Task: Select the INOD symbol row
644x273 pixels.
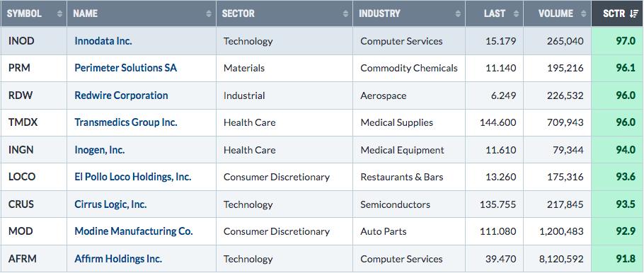Action: click(322, 41)
